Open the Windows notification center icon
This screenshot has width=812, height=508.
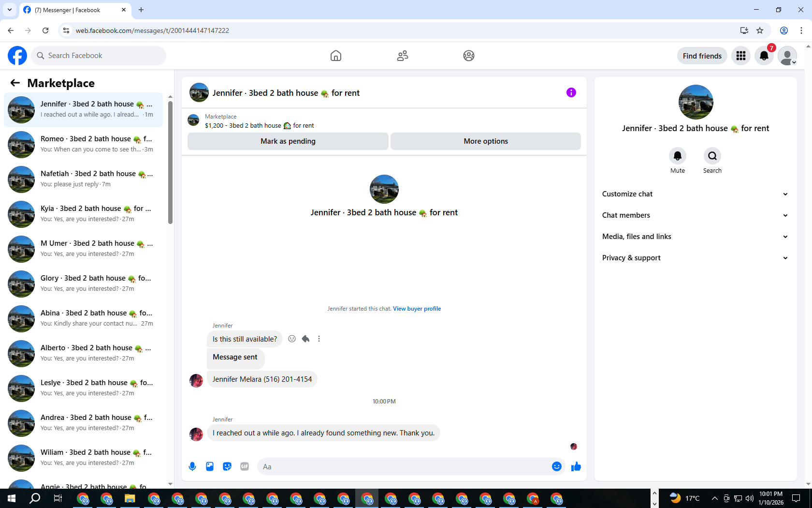point(796,498)
